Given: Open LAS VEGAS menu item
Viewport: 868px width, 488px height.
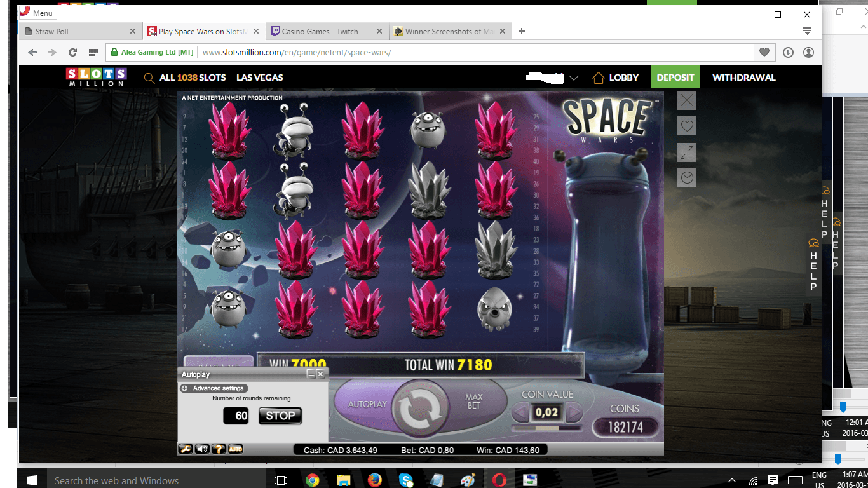Looking at the screenshot, I should pos(260,78).
